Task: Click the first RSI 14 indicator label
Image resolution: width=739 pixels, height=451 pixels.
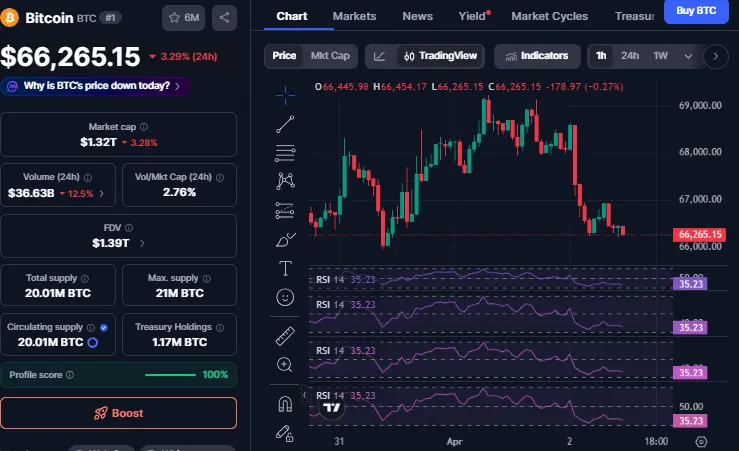Action: (x=330, y=279)
